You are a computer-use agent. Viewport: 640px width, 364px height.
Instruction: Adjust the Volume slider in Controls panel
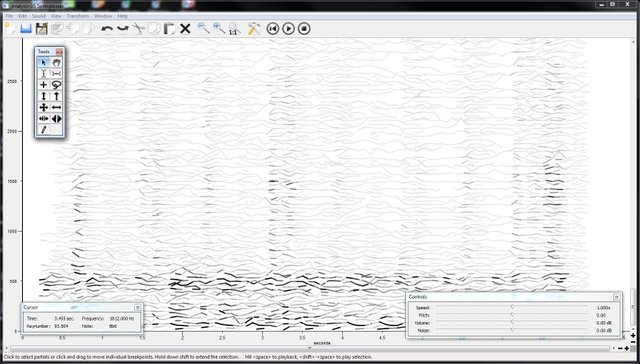(512, 322)
